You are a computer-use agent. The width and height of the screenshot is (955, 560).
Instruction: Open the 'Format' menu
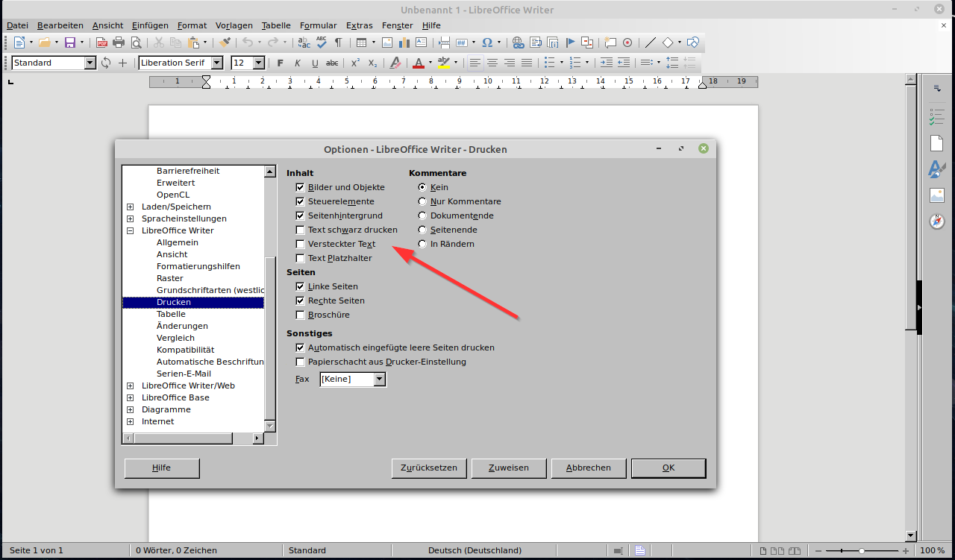tap(192, 25)
